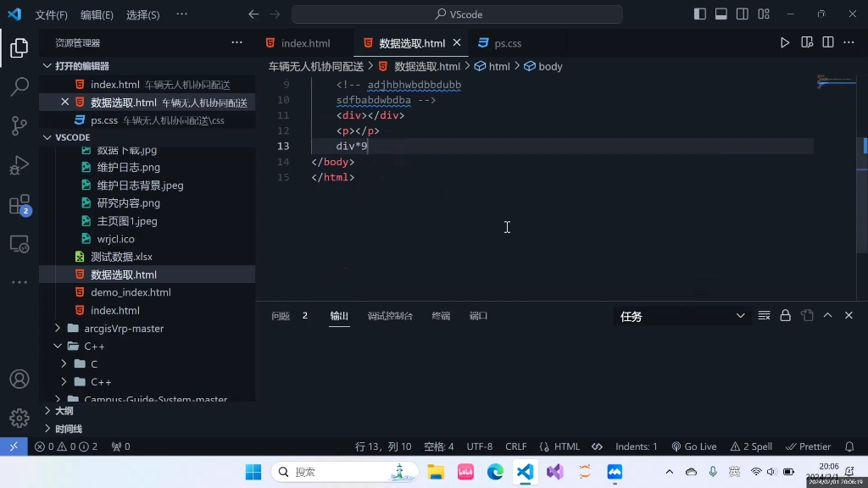This screenshot has height=488, width=868.
Task: Click Prettier status bar item
Action: coord(808,446)
